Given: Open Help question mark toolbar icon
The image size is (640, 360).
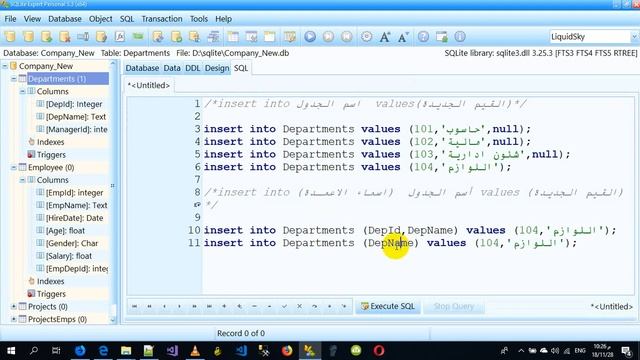Looking at the screenshot, I should point(423,37).
